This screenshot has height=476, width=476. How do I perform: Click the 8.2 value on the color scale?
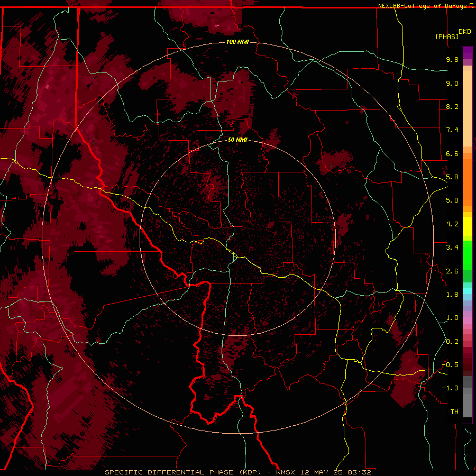[x=452, y=106]
